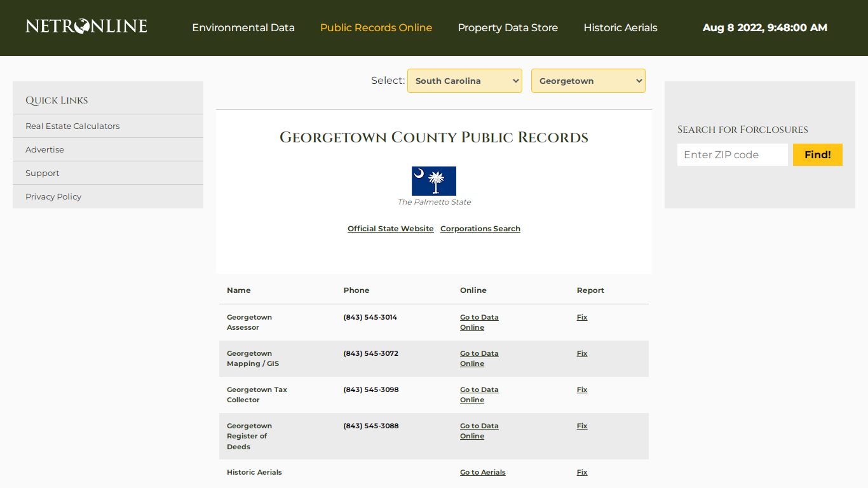Open the Official State Website link

pos(391,229)
